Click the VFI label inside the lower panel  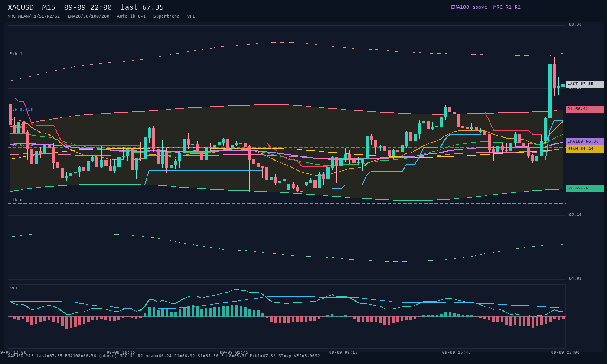(x=14, y=288)
